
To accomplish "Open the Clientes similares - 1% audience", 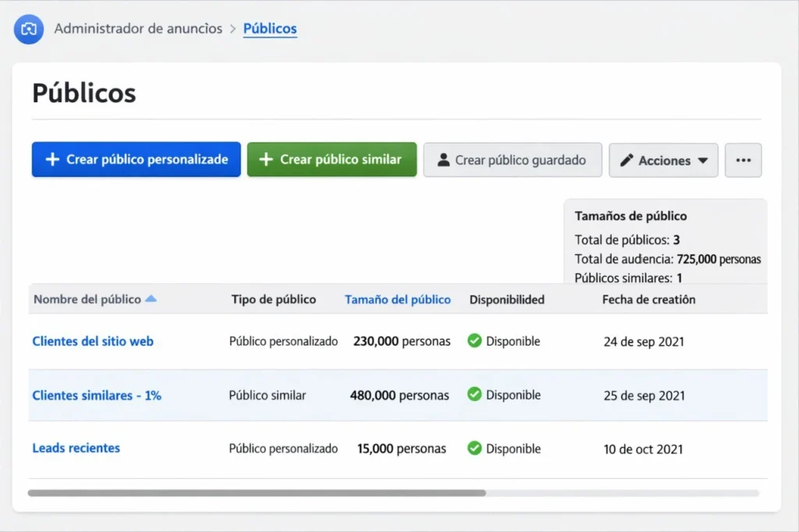I will pyautogui.click(x=96, y=395).
